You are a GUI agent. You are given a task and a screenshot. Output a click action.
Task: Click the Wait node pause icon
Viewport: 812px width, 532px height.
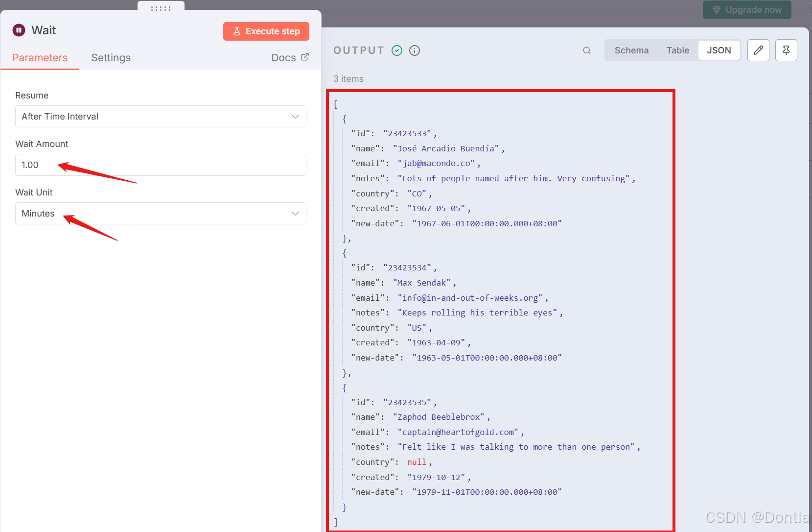19,30
